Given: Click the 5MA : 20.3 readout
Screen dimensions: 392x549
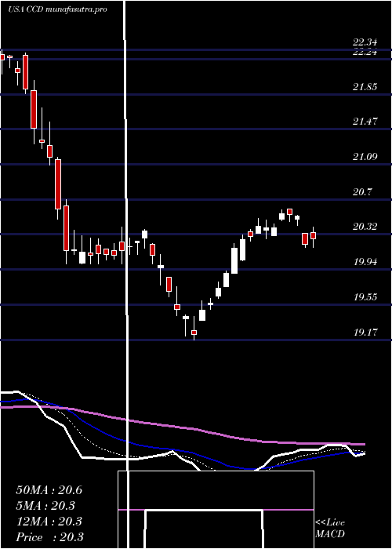Looking at the screenshot, I should (45, 506).
